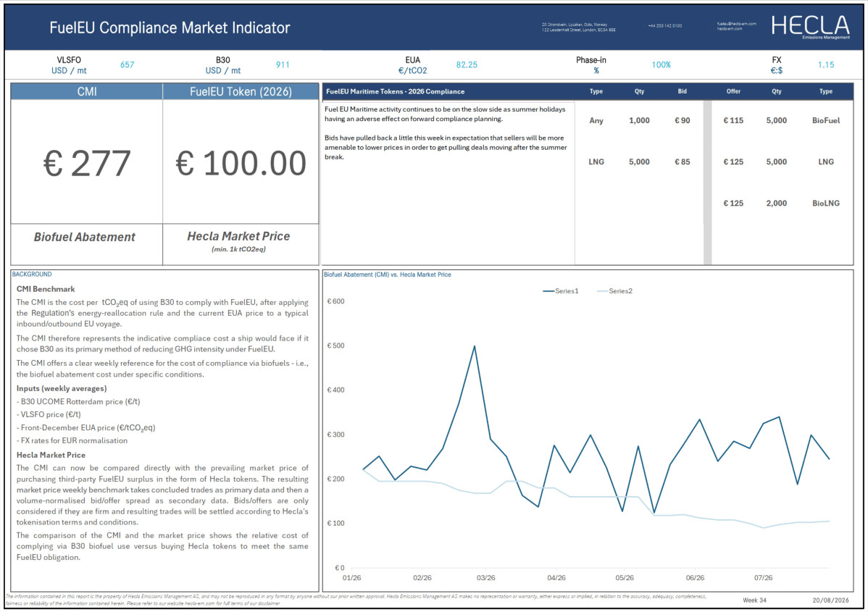The image size is (868, 612).
Task: Click the 01/26 x-axis label
Action: (351, 578)
